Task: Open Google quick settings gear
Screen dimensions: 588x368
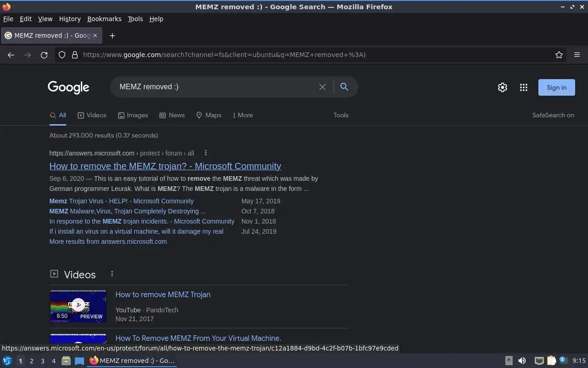Action: [x=503, y=87]
